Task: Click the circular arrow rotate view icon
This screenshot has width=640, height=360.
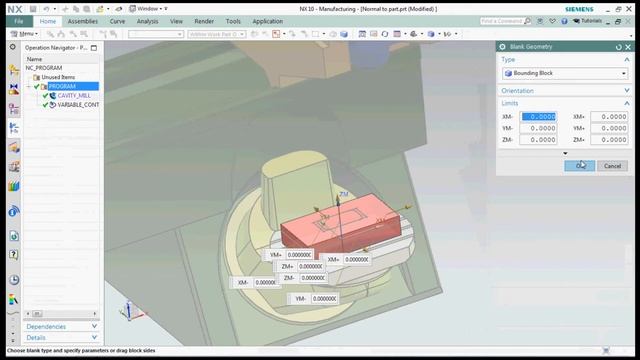Action: click(x=384, y=34)
